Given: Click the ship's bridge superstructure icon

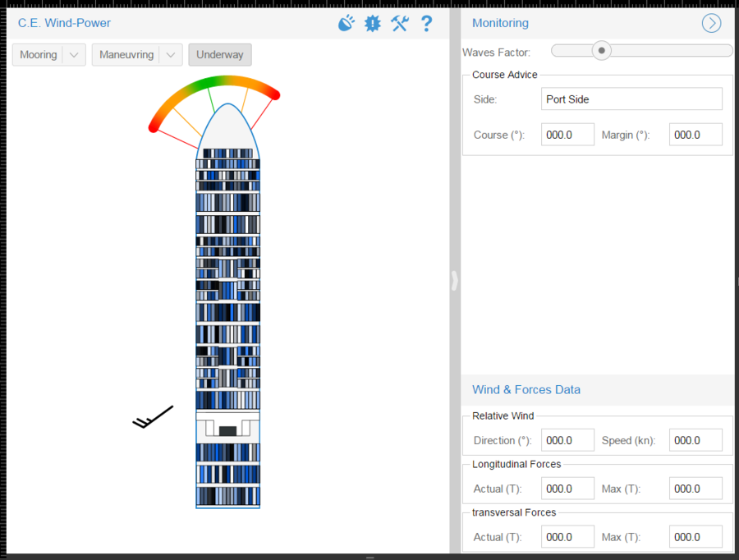Looking at the screenshot, I should point(227,429).
